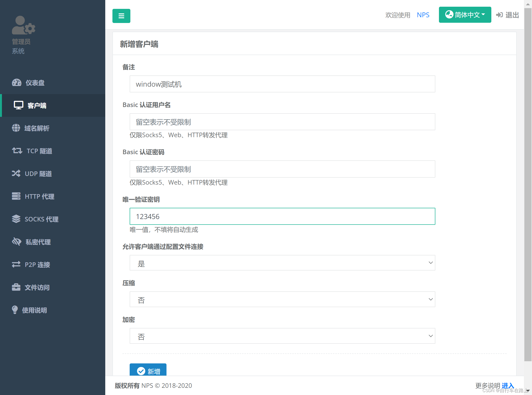The height and width of the screenshot is (395, 532).
Task: Click the admin user gear avatar icon
Action: (x=24, y=25)
